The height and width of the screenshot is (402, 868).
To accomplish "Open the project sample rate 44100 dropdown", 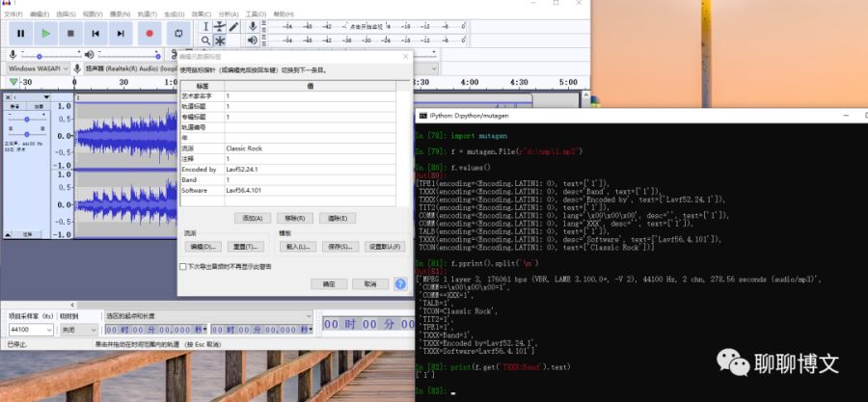I will coord(31,330).
